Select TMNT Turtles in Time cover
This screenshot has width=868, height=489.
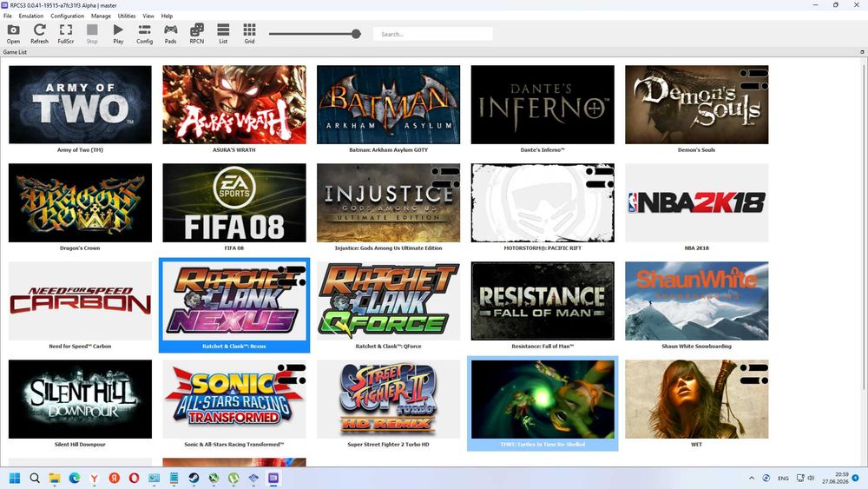click(x=542, y=399)
